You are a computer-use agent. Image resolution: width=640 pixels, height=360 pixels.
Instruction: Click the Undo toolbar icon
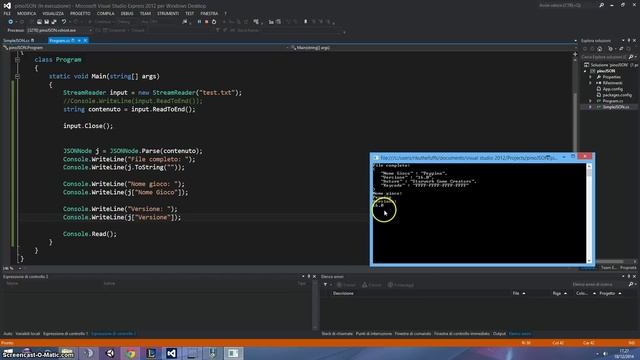64,22
